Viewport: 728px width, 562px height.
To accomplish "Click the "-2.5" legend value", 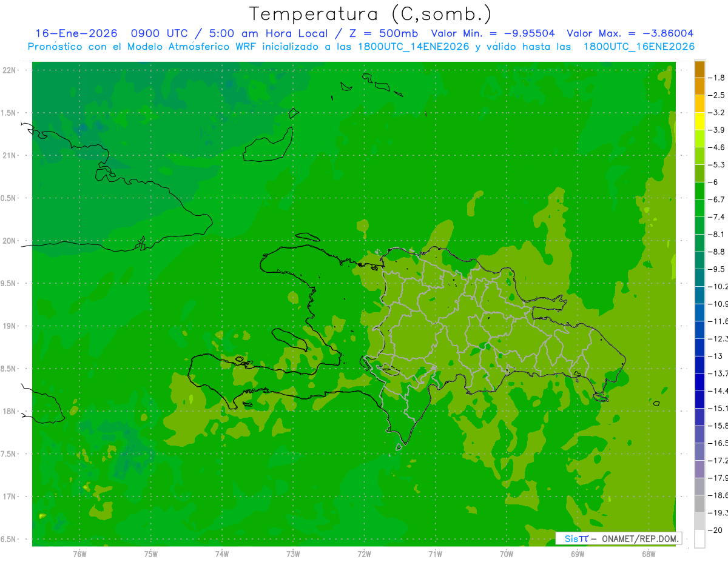I will [717, 95].
